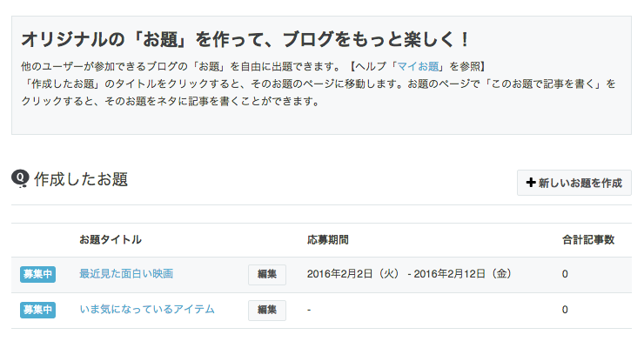644x348 pixels.
Task: Click 編集 for いま気になっているアイテム
Action: pos(267,311)
